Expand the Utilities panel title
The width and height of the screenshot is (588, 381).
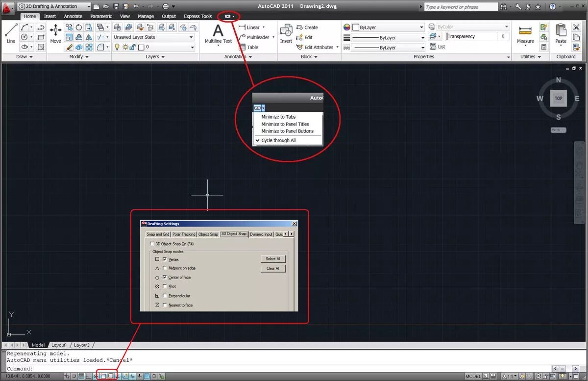click(531, 57)
